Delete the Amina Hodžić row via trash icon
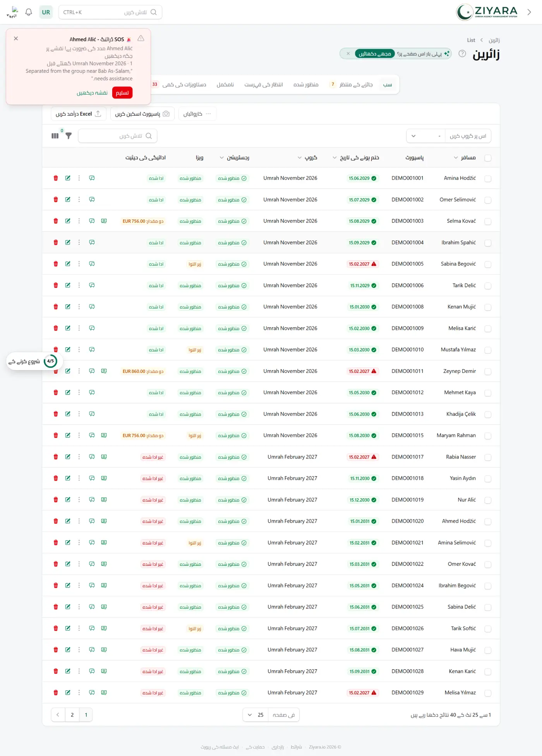Viewport: 542px width, 756px height. (x=56, y=178)
